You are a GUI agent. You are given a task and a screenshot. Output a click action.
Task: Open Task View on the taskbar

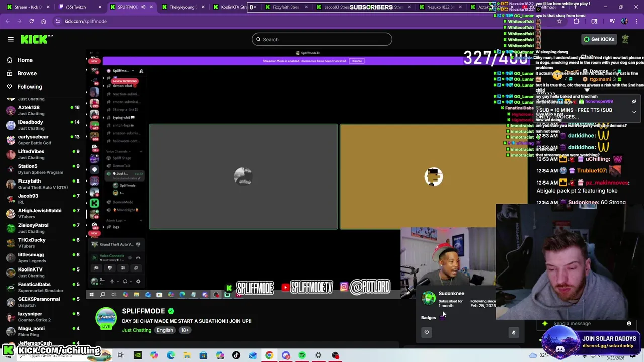(121, 355)
